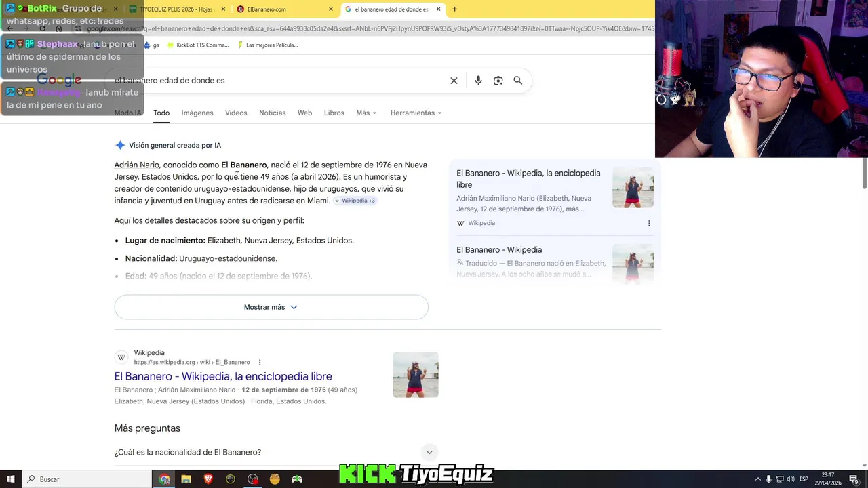
Task: Open sidebar card 'El Bananero - Wikipedia, la enciclopedia libre'
Action: pyautogui.click(x=528, y=179)
